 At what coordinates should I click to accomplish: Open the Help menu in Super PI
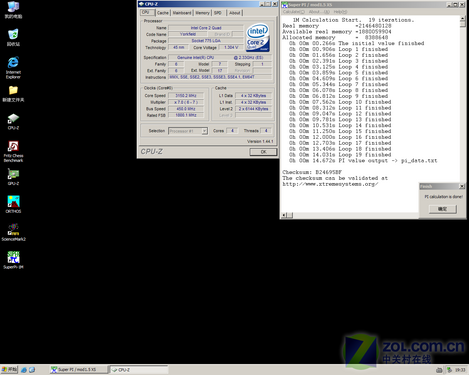(x=340, y=12)
